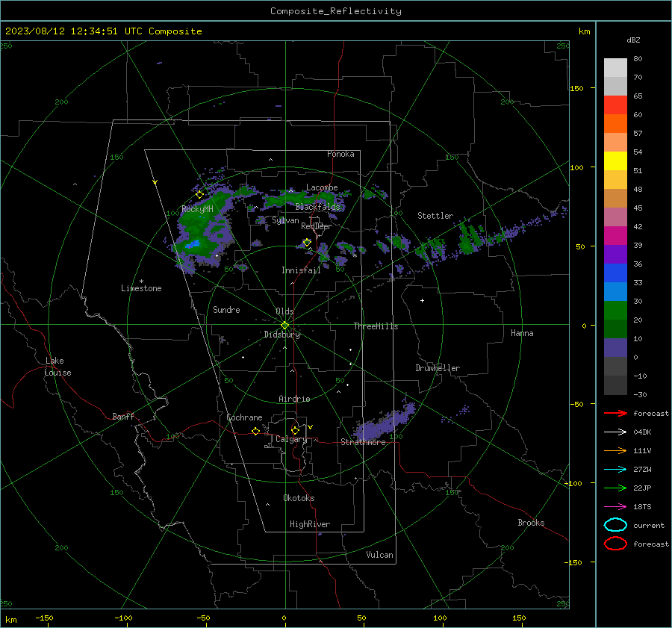Viewport: 672px width, 628px height.
Task: Click the Ponoka label
Action: coord(340,154)
